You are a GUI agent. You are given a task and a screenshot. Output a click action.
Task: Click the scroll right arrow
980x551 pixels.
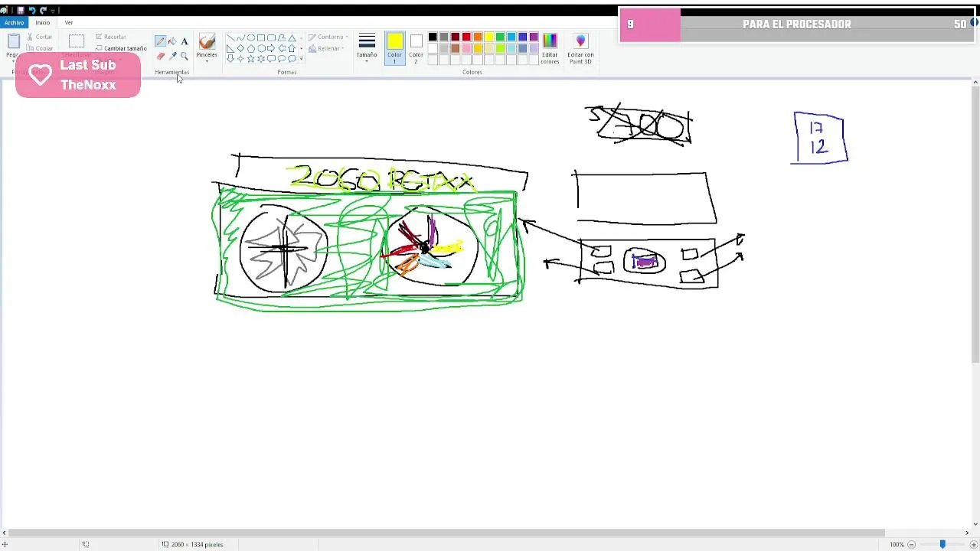point(966,533)
